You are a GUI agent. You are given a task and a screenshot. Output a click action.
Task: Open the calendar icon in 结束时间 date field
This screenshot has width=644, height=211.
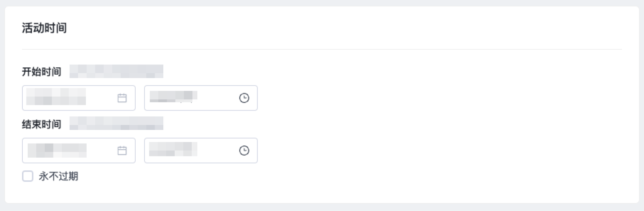click(x=122, y=150)
